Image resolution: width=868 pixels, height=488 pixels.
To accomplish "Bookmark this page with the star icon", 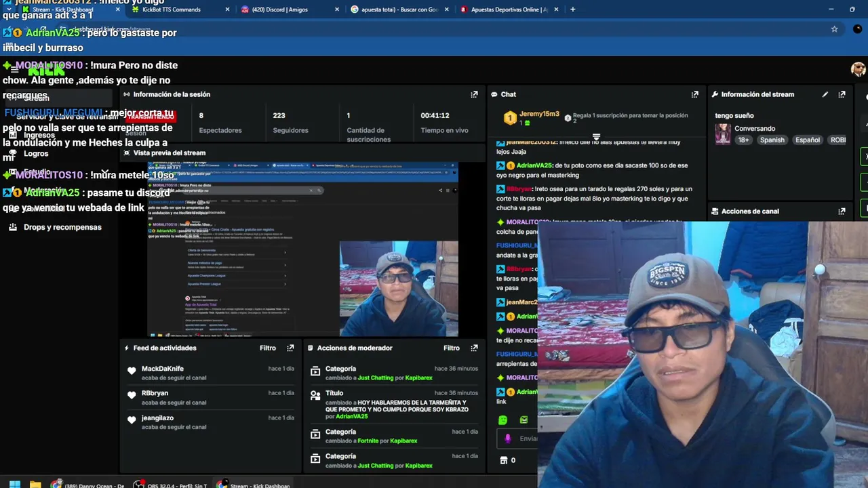I will [834, 29].
